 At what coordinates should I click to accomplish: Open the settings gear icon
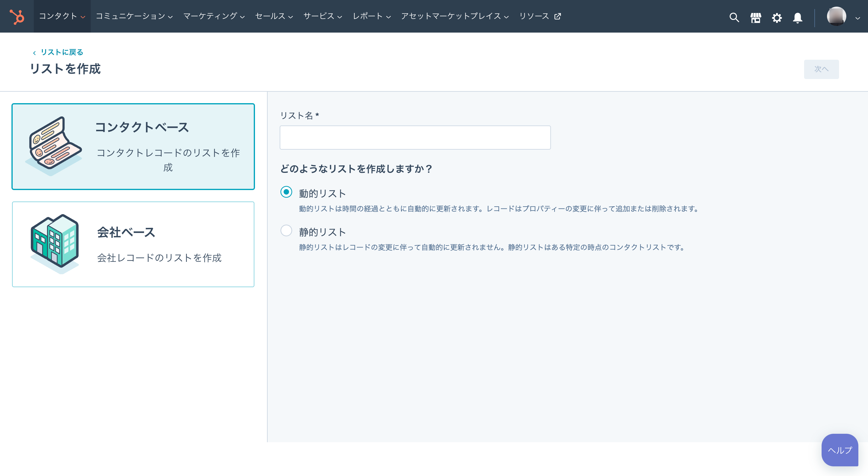pos(777,17)
